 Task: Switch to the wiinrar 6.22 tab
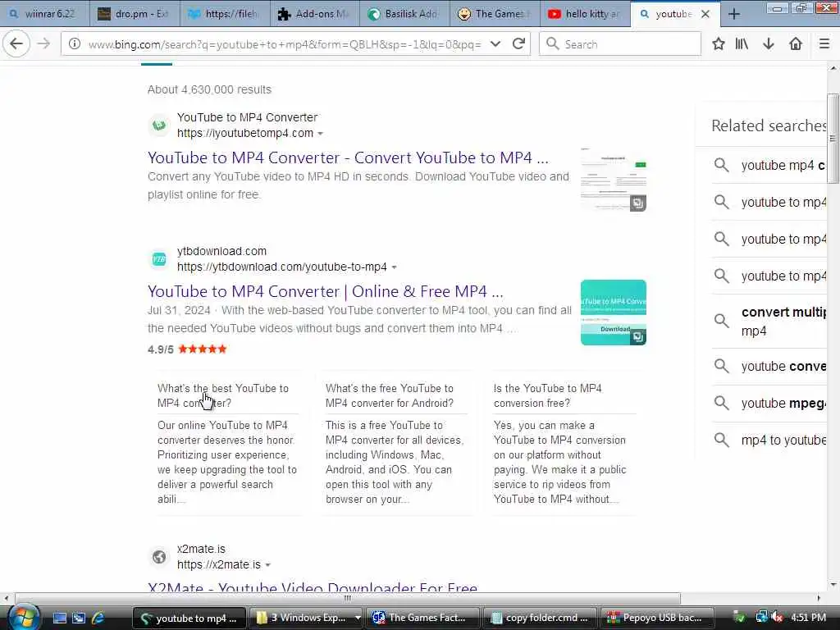pyautogui.click(x=44, y=14)
